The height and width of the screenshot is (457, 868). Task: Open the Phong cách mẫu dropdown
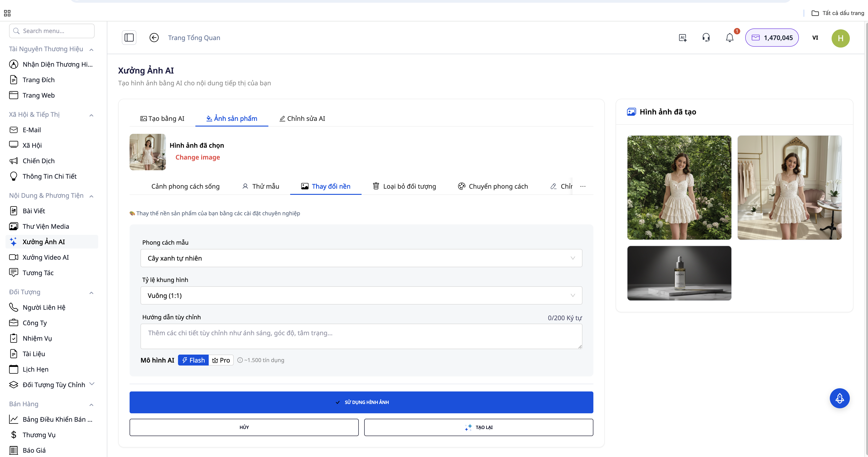pos(361,258)
